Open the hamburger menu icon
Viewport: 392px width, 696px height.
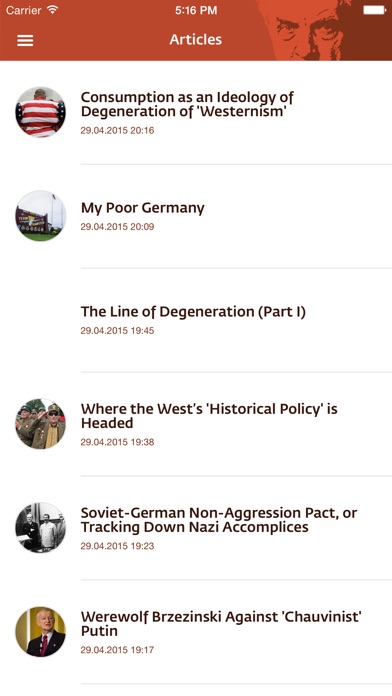pyautogui.click(x=25, y=40)
